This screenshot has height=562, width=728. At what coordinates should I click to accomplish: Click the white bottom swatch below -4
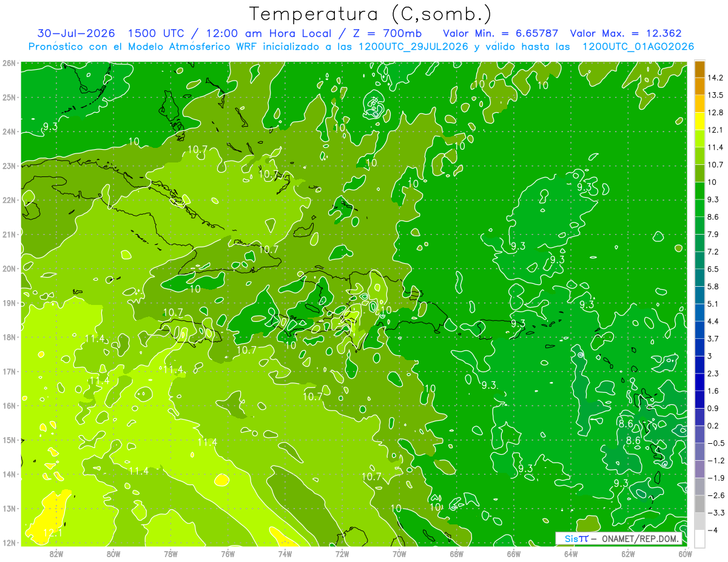coord(699,538)
